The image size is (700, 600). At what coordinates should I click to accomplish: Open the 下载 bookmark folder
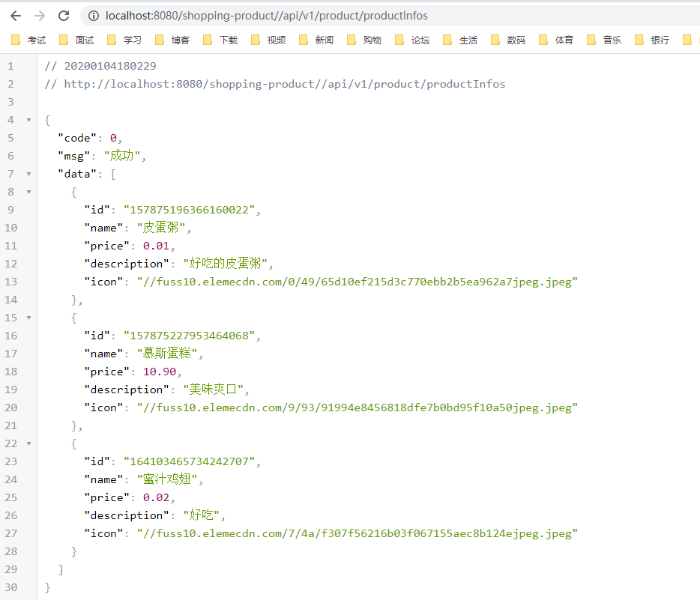tap(220, 40)
